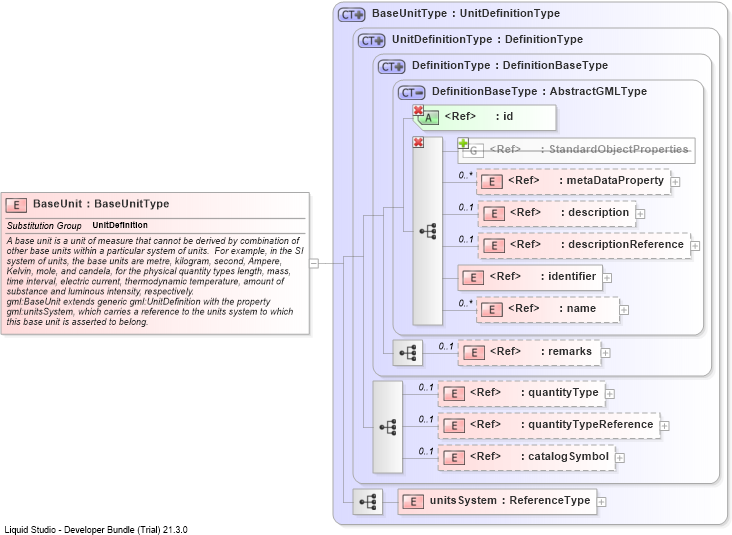Expand the name element

tap(624, 310)
